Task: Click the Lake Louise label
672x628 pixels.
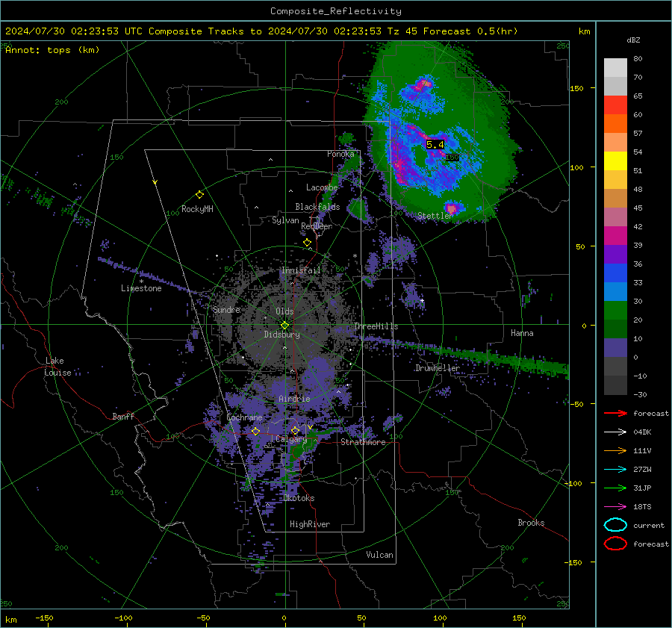Action: [x=57, y=367]
